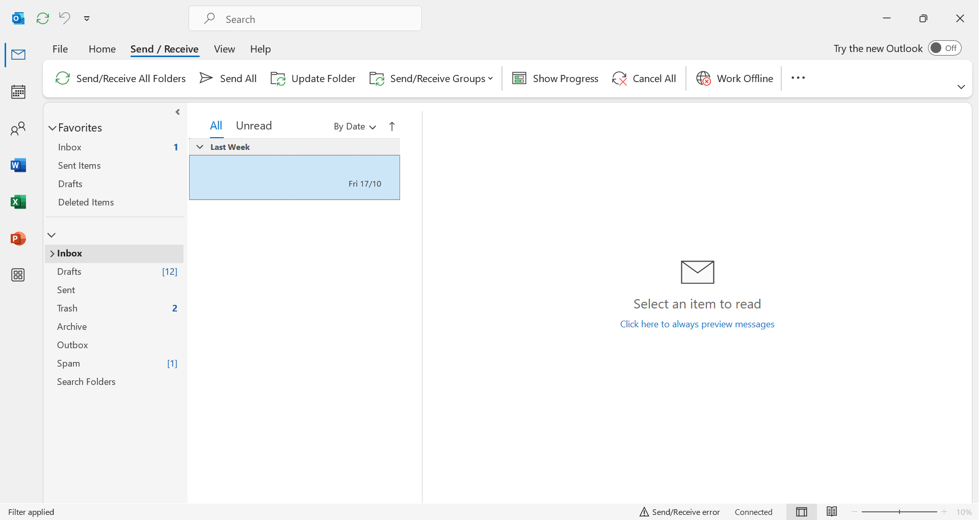This screenshot has height=520, width=980.
Task: Select the message dated Fri 17/10
Action: click(x=295, y=177)
